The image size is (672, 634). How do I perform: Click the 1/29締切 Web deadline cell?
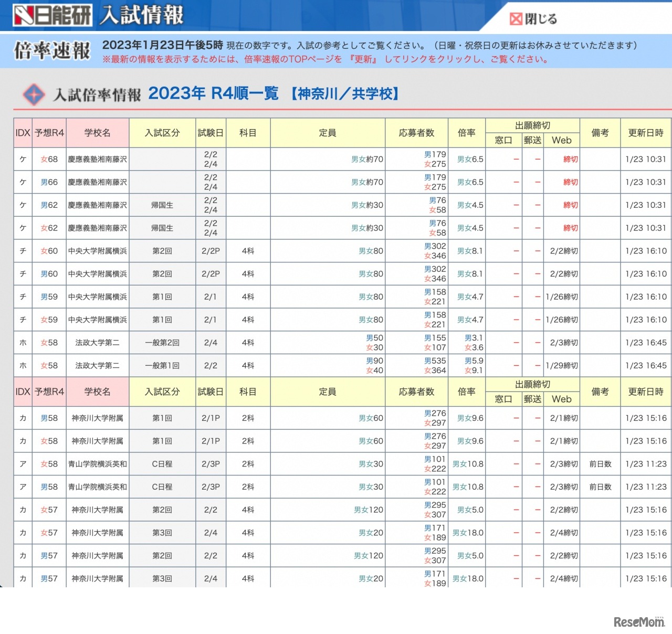(x=562, y=366)
